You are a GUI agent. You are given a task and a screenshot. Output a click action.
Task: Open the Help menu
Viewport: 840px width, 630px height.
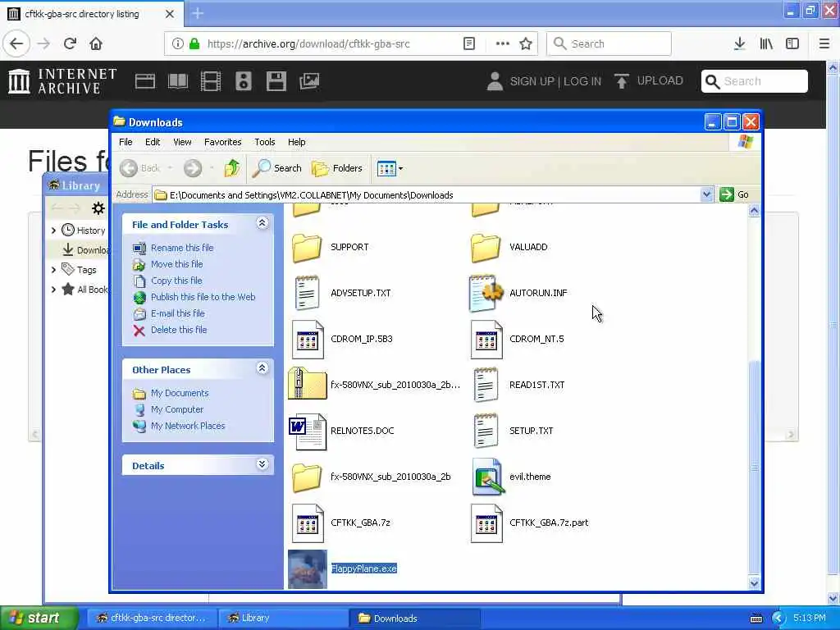pos(297,142)
